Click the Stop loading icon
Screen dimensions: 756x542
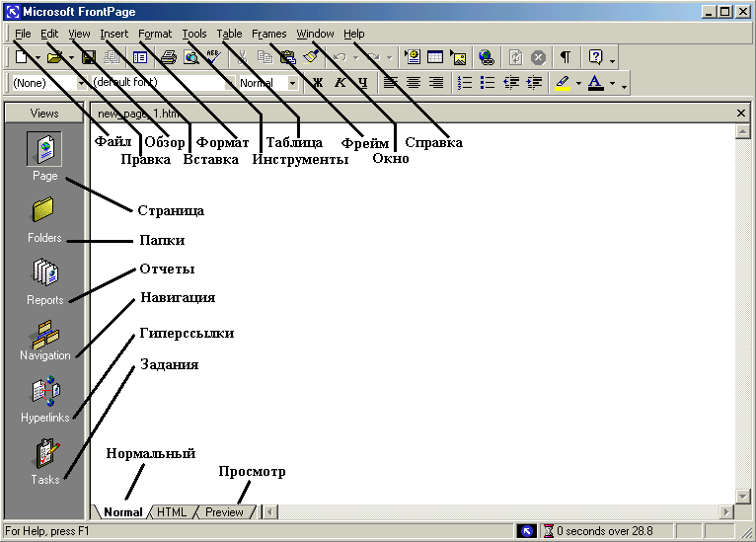click(x=538, y=57)
